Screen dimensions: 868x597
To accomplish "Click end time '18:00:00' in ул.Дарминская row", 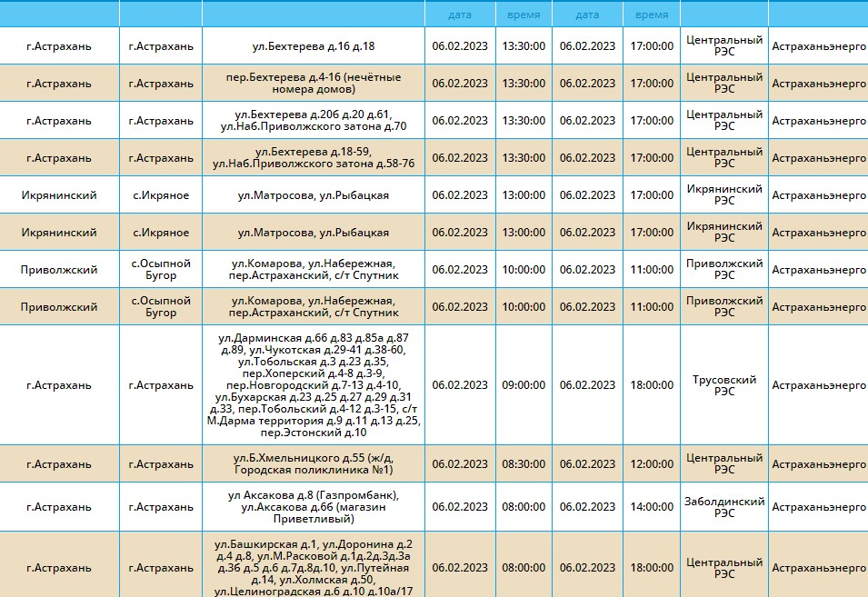I will (x=652, y=385).
